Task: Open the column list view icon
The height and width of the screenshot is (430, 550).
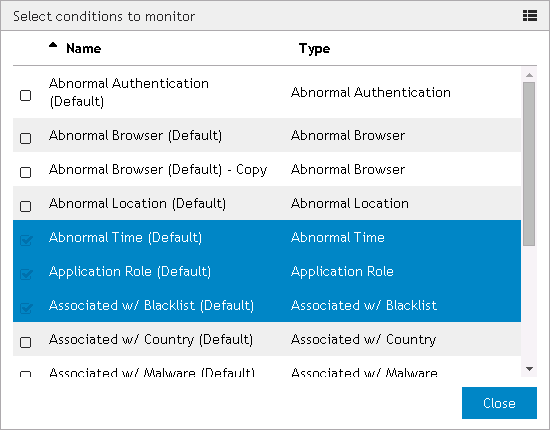Action: point(530,16)
